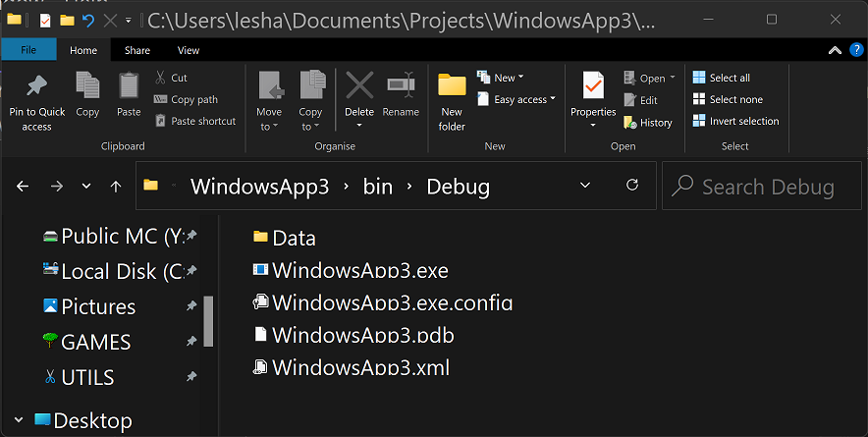Create a New folder
This screenshot has width=868, height=437.
tap(452, 102)
